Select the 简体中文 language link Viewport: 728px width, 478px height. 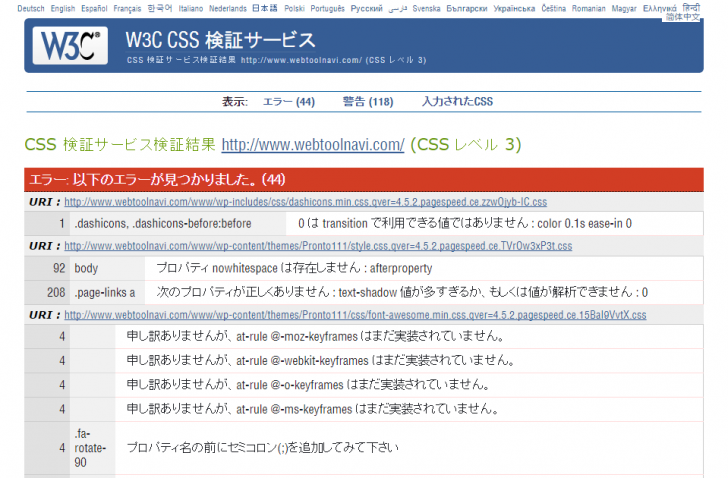(682, 17)
